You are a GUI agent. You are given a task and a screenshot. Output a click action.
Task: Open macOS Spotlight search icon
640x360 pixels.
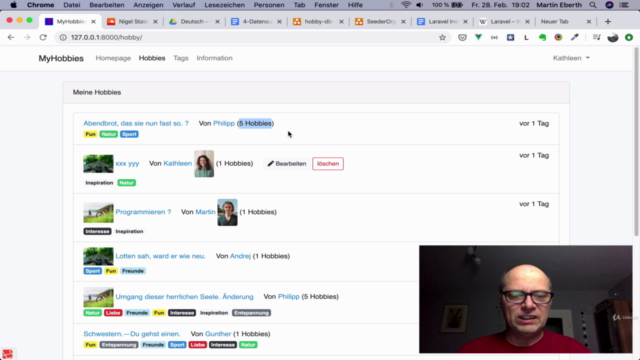pyautogui.click(x=593, y=5)
